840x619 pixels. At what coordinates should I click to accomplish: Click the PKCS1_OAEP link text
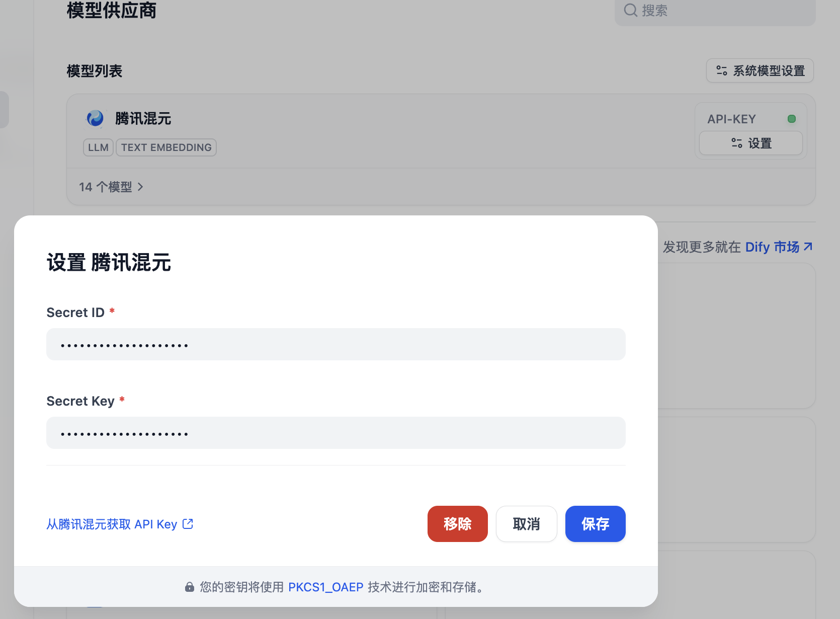(325, 587)
